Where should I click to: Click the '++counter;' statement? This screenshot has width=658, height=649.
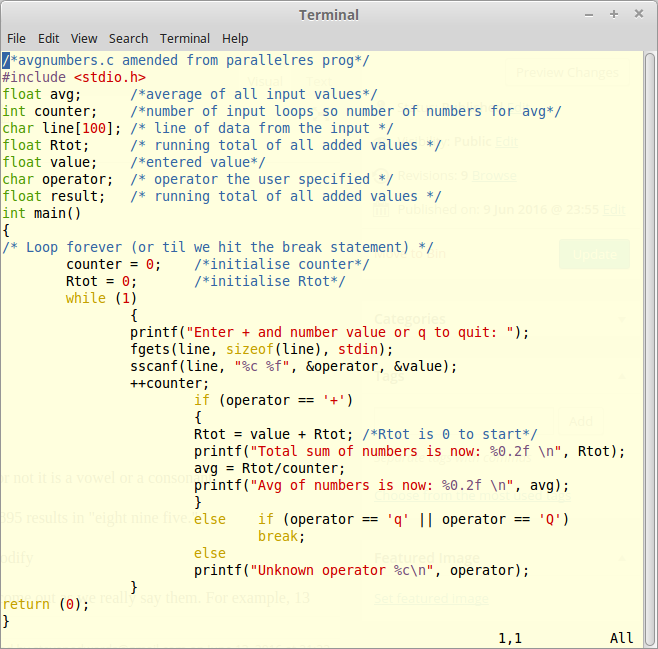click(170, 383)
